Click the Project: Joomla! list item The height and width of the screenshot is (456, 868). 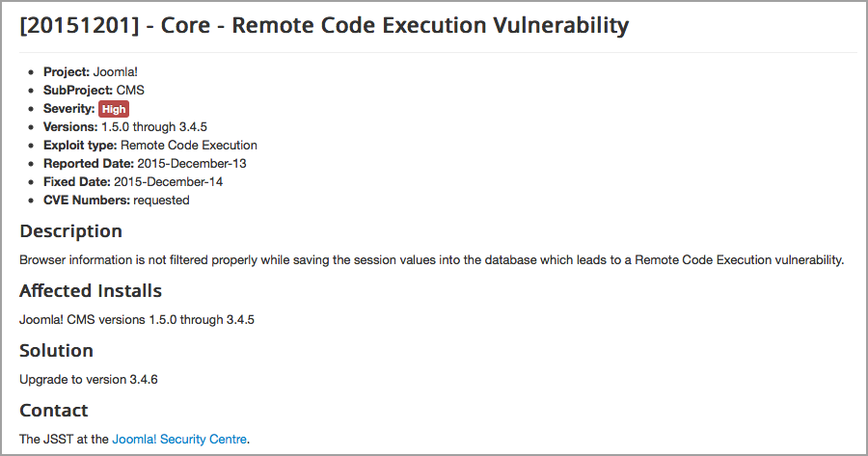91,72
